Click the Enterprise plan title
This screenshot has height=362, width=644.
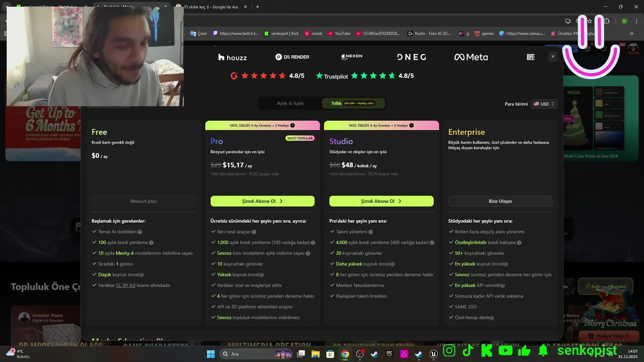coord(466,132)
